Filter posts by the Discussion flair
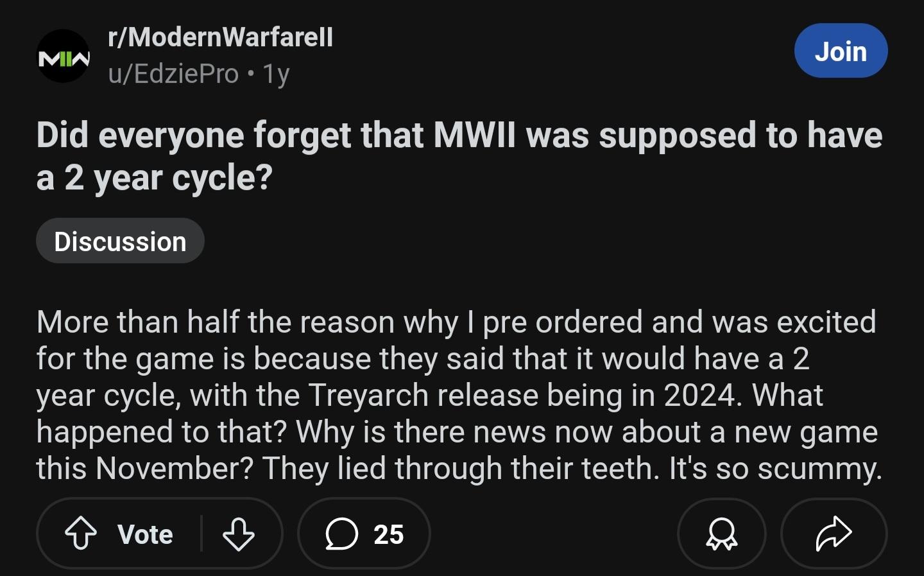This screenshot has width=924, height=576. (x=120, y=241)
